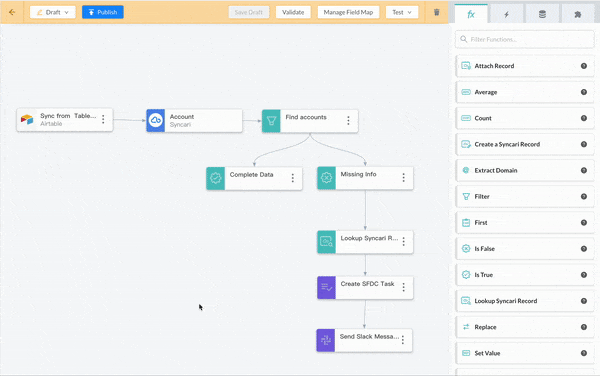Click the Validate button

[x=293, y=12]
